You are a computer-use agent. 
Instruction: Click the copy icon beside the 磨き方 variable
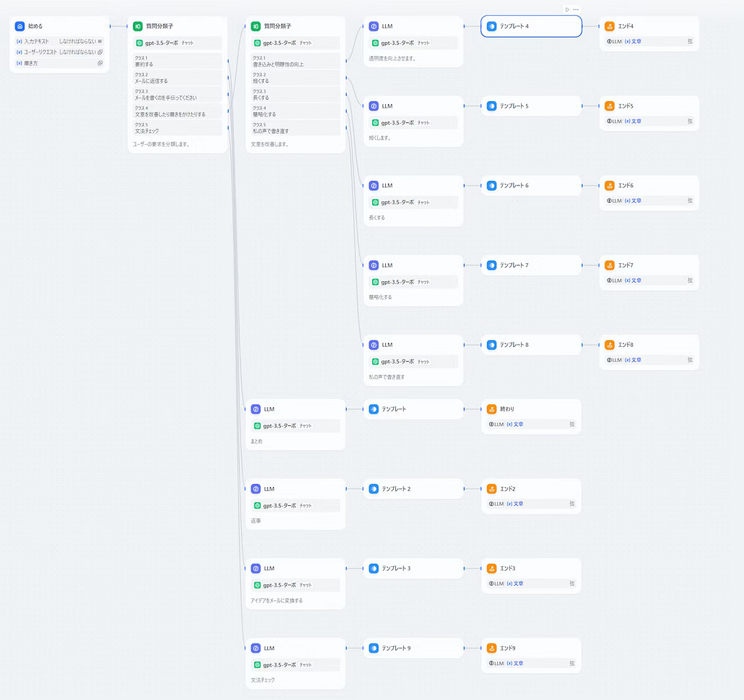pyautogui.click(x=100, y=63)
